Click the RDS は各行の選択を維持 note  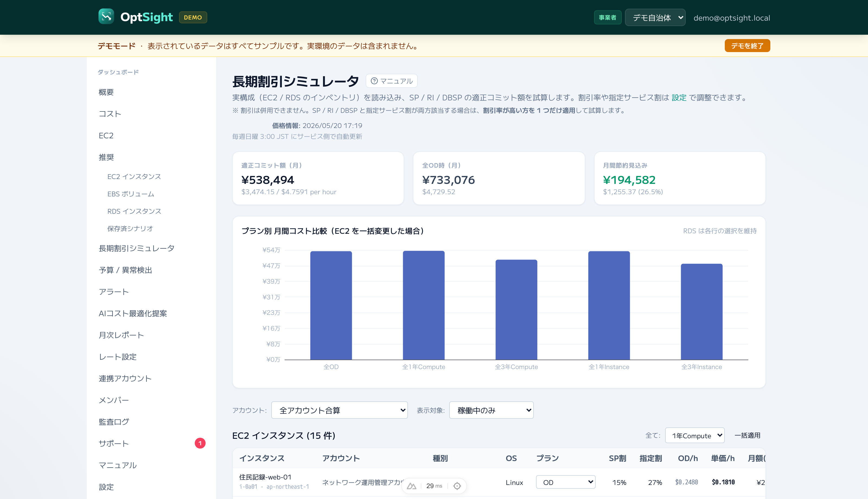pos(720,231)
